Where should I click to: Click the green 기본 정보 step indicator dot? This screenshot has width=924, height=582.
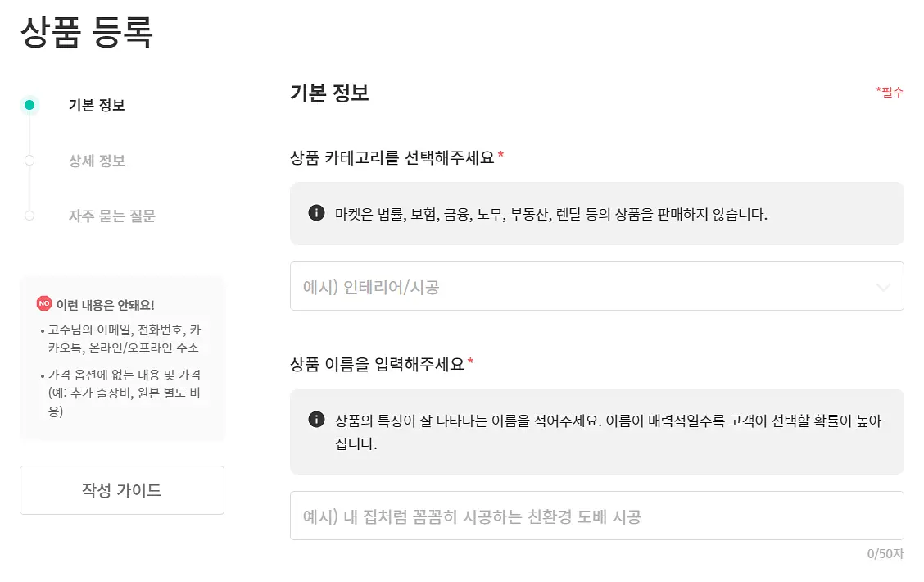point(29,105)
